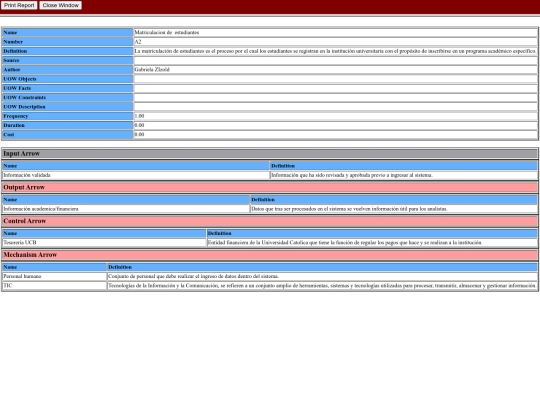
Task: Click the 'Tecnologías de la Información' definition
Action: (x=322, y=285)
